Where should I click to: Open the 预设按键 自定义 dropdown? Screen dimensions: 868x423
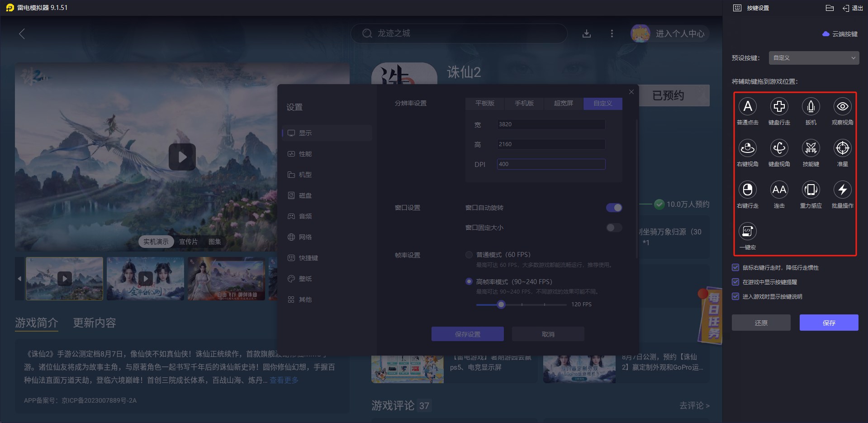click(x=814, y=58)
